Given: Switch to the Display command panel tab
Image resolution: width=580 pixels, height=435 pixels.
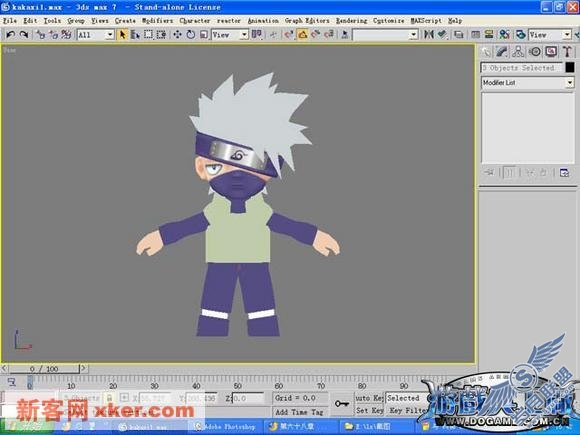Looking at the screenshot, I should (x=551, y=51).
